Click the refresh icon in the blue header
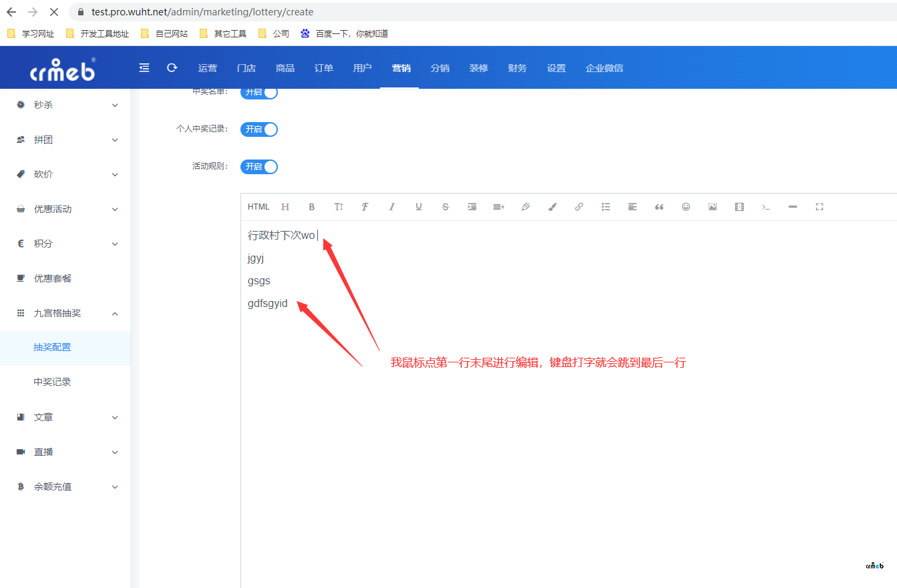The image size is (897, 588). click(172, 67)
